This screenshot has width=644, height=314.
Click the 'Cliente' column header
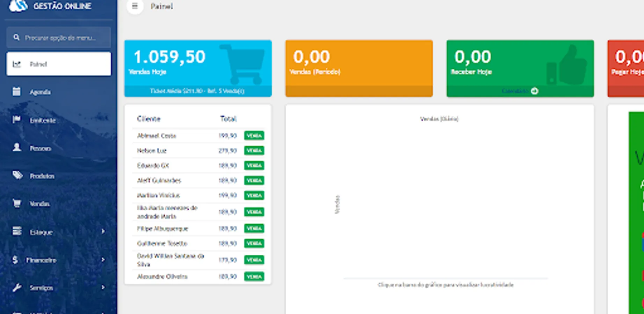point(149,119)
